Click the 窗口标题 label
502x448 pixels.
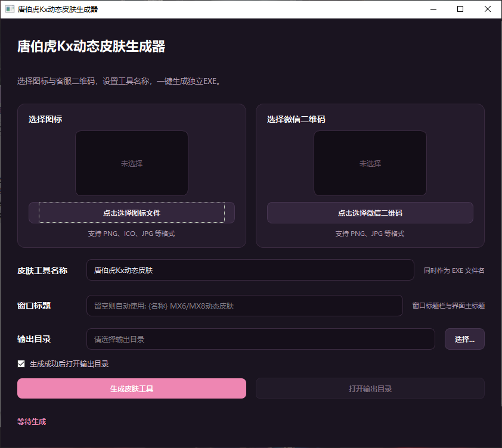[x=34, y=306]
